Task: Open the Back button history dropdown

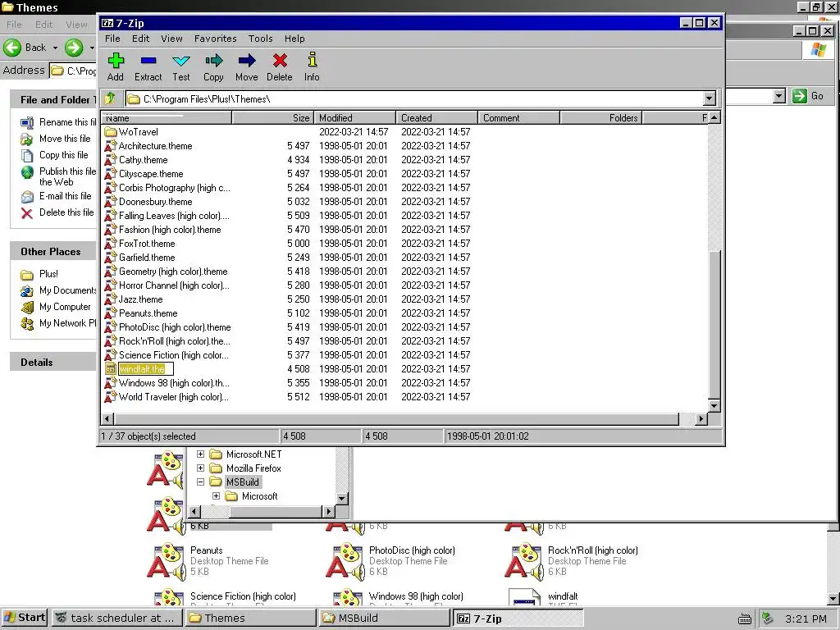Action: tap(55, 48)
